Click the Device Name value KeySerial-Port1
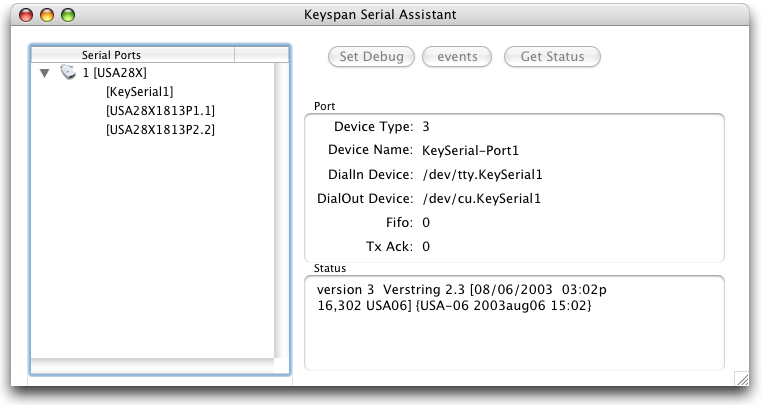Image resolution: width=762 pixels, height=405 pixels. click(x=470, y=150)
